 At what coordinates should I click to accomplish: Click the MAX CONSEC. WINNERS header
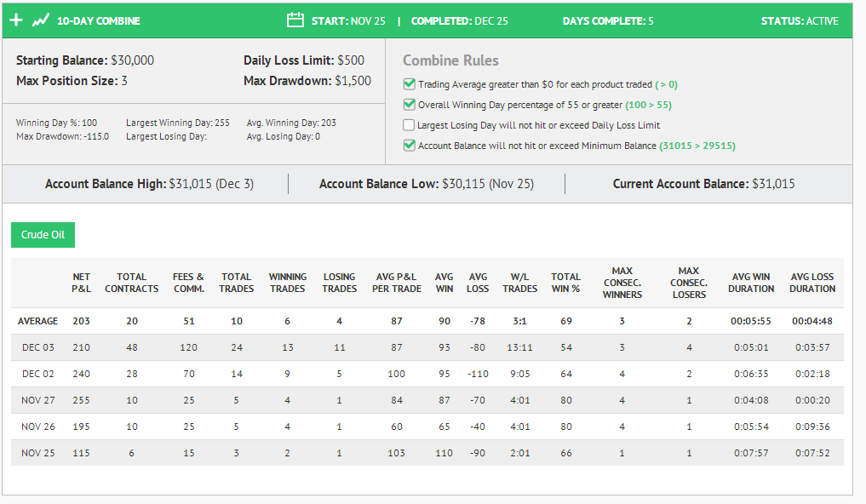coord(622,283)
